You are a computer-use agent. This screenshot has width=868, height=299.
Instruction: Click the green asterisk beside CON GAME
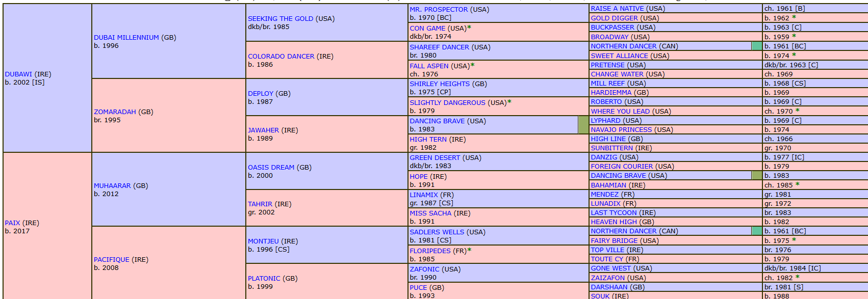pos(469,28)
